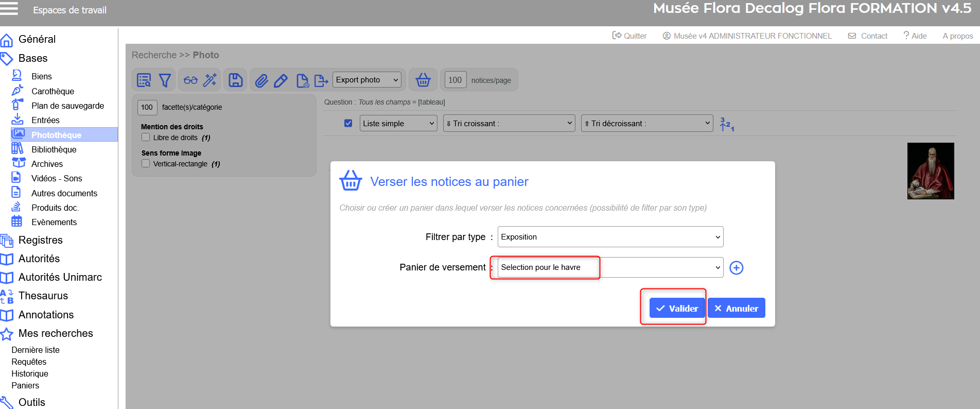Open the Export photo dropdown
Screen dimensions: 980x409
click(366, 80)
